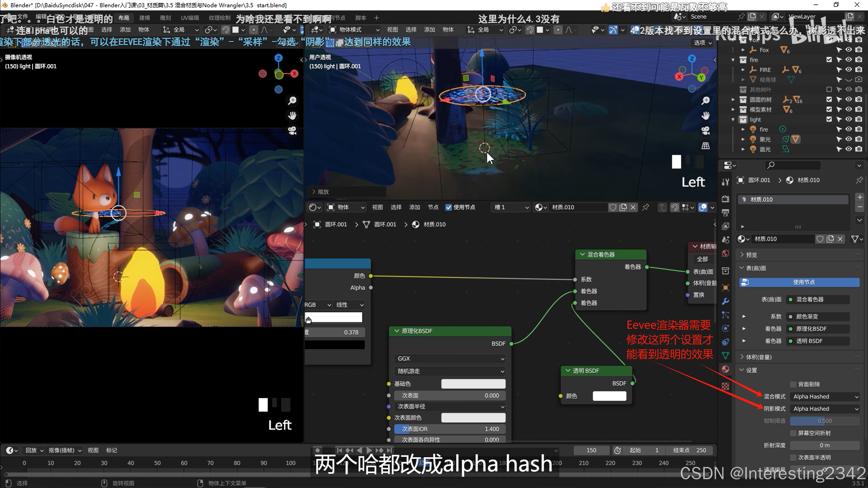Open the Modifier wrench properties tab
The width and height of the screenshot is (868, 488).
[x=726, y=301]
